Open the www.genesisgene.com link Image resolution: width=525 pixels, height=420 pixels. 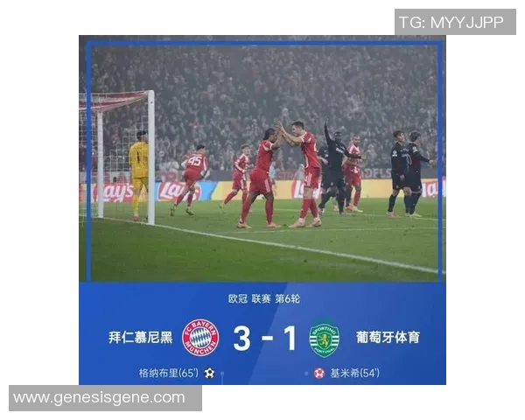pyautogui.click(x=99, y=397)
